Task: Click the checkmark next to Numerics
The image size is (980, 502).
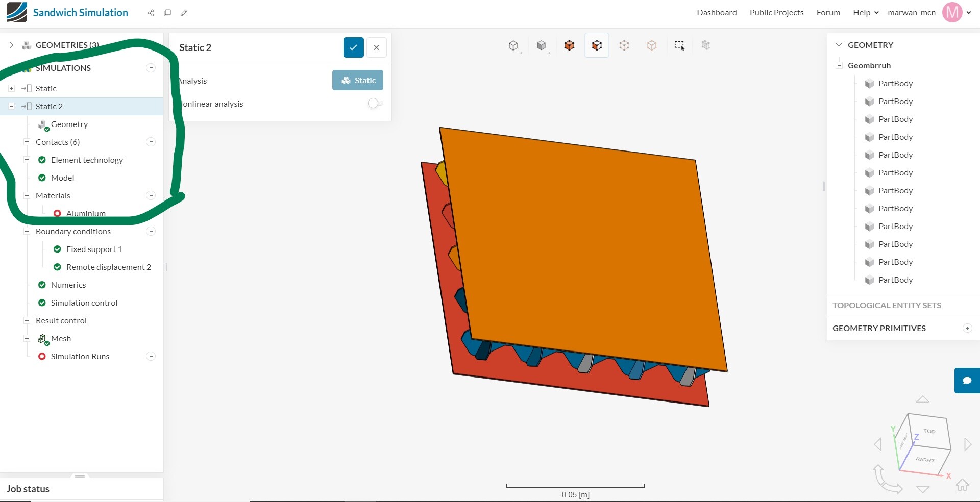Action: point(42,285)
